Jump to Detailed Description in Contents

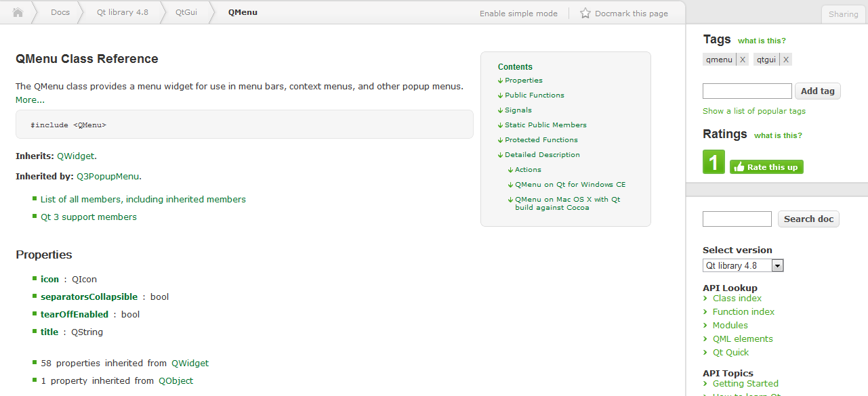click(542, 155)
